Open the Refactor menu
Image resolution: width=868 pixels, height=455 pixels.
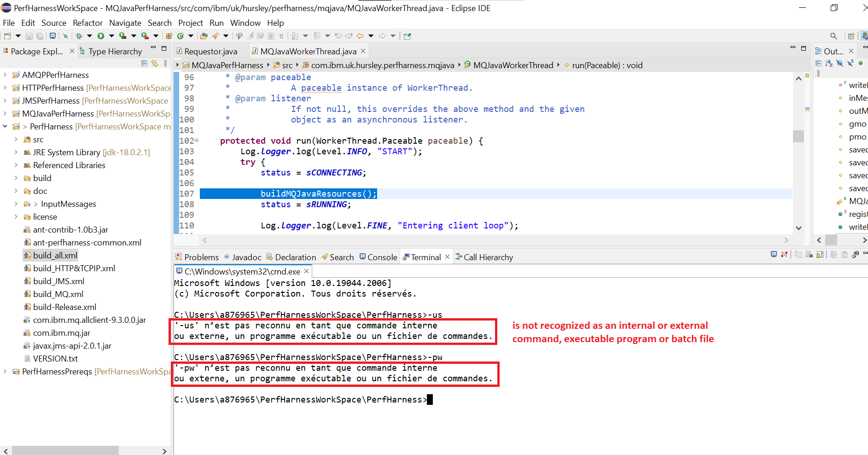(x=87, y=23)
